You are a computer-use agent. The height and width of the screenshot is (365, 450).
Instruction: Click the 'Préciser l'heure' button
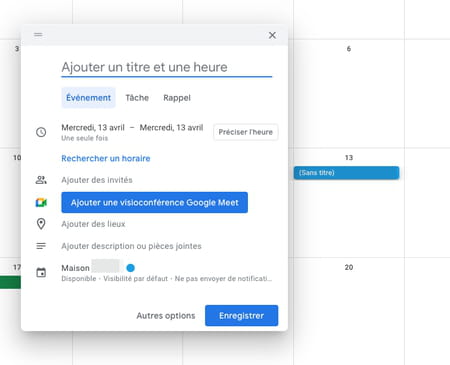point(246,132)
